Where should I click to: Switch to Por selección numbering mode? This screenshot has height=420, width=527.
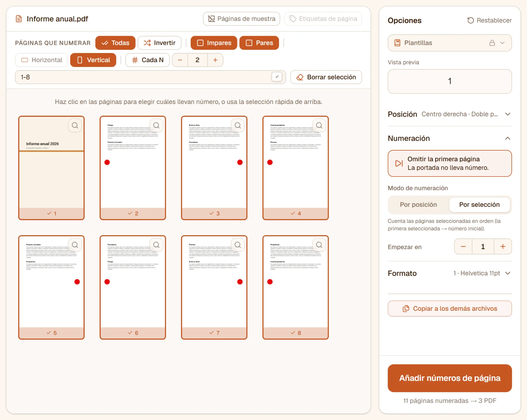(479, 204)
